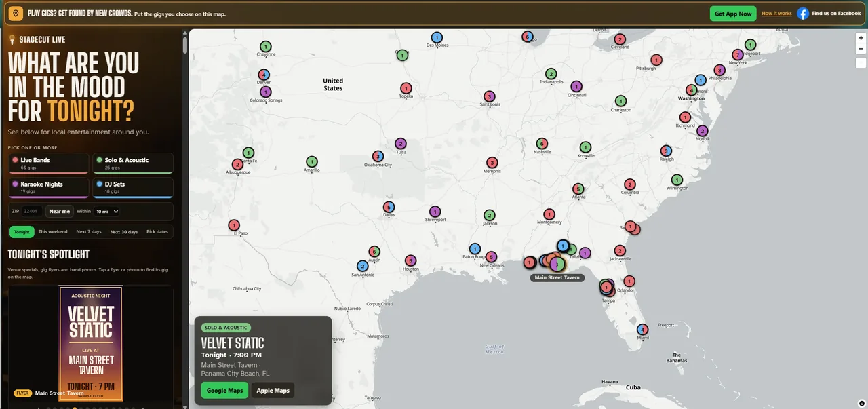Open the Colorado Springs purple marker
The image size is (868, 409).
tap(266, 92)
